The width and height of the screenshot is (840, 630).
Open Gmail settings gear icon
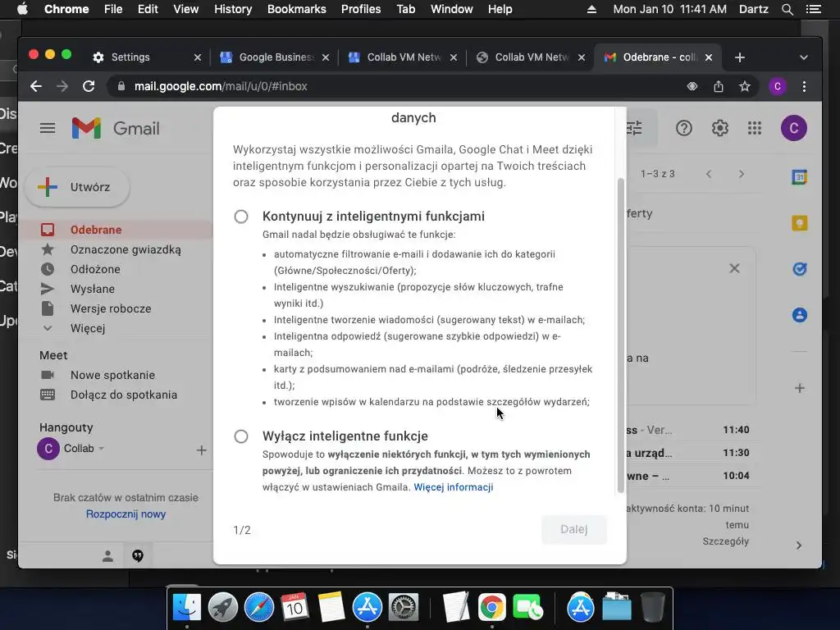720,128
